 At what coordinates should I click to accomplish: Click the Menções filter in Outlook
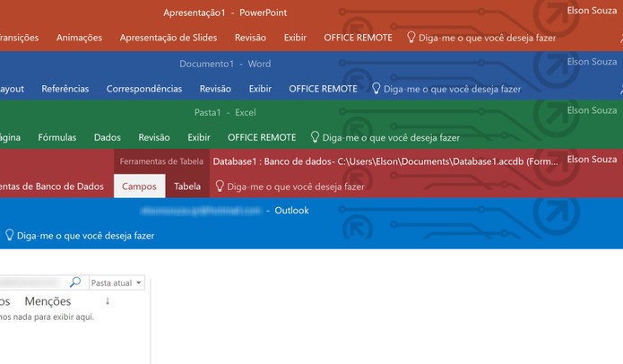click(x=48, y=301)
